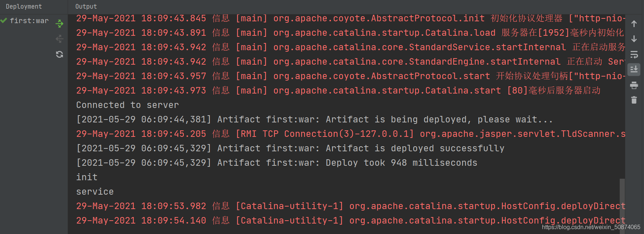
Task: Click the 'service' output line
Action: point(95,192)
